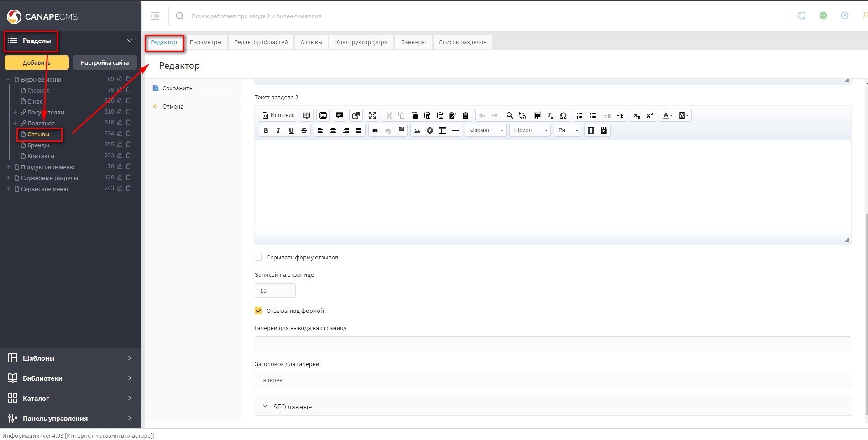Expand the Продуктовое меню tree node

pos(8,167)
